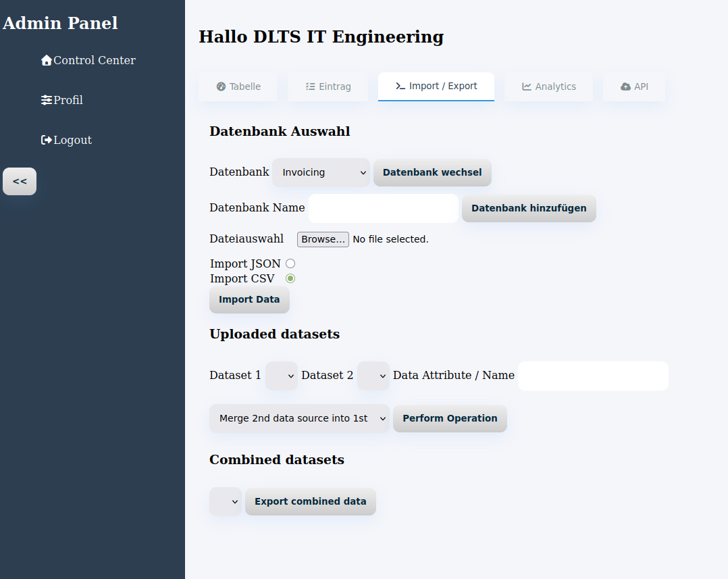Click Export combined data button
The height and width of the screenshot is (579, 728).
[311, 501]
